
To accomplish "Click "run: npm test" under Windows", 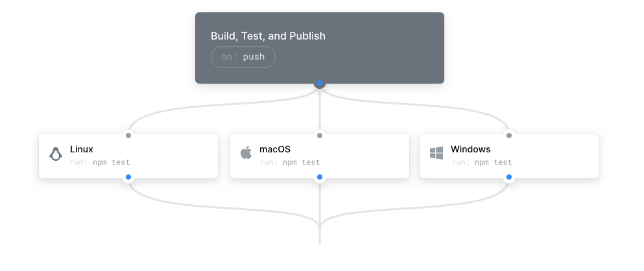I will [481, 162].
